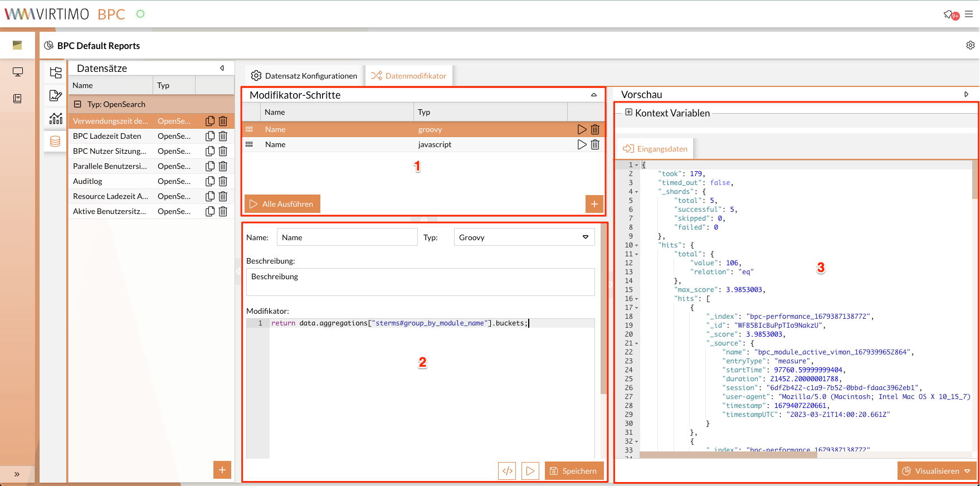Duplicate the Auditlog dataset
Image resolution: width=980 pixels, height=486 pixels.
210,181
